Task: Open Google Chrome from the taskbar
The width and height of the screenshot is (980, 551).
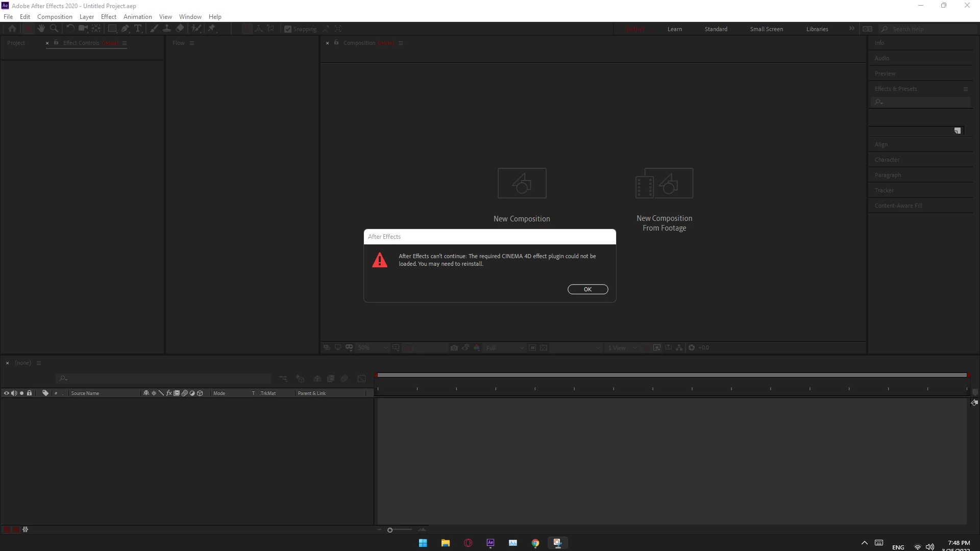Action: pos(535,543)
